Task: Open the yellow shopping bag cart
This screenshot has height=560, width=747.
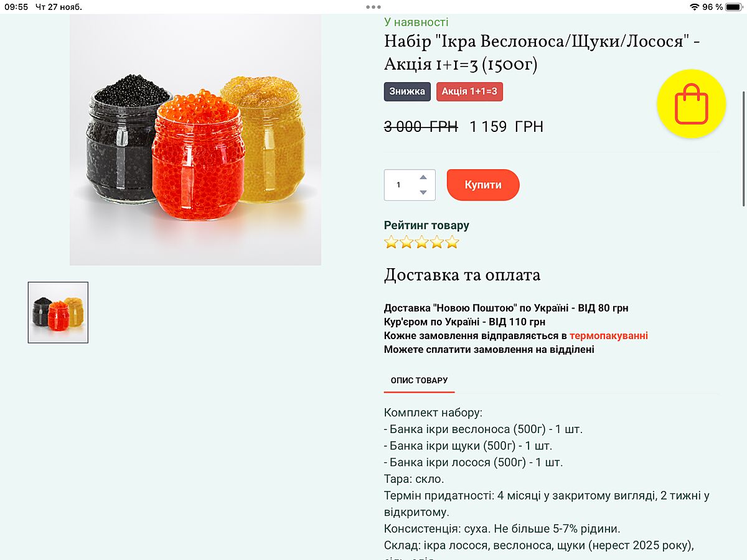Action: pyautogui.click(x=692, y=104)
